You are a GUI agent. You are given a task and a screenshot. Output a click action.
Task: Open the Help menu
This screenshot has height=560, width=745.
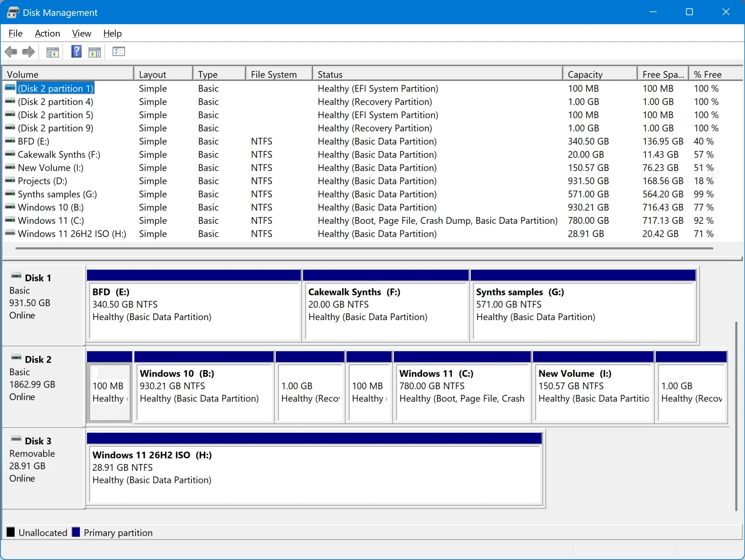112,33
